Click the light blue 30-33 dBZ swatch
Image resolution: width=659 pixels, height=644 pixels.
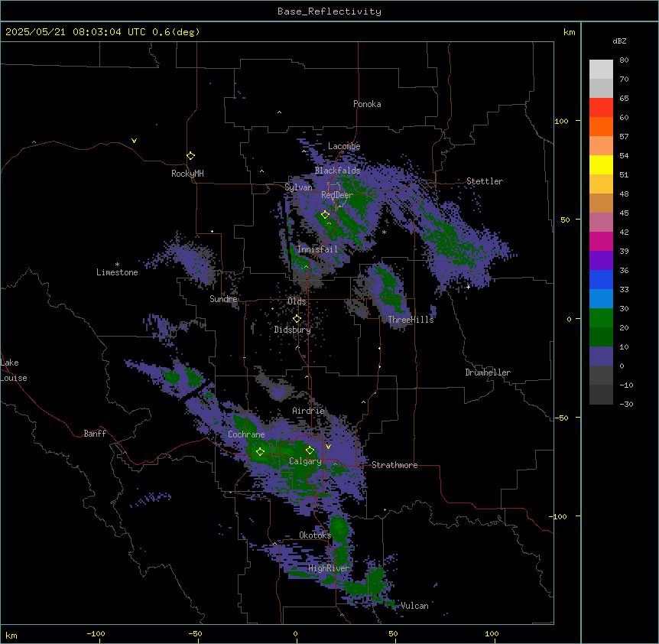click(x=601, y=299)
